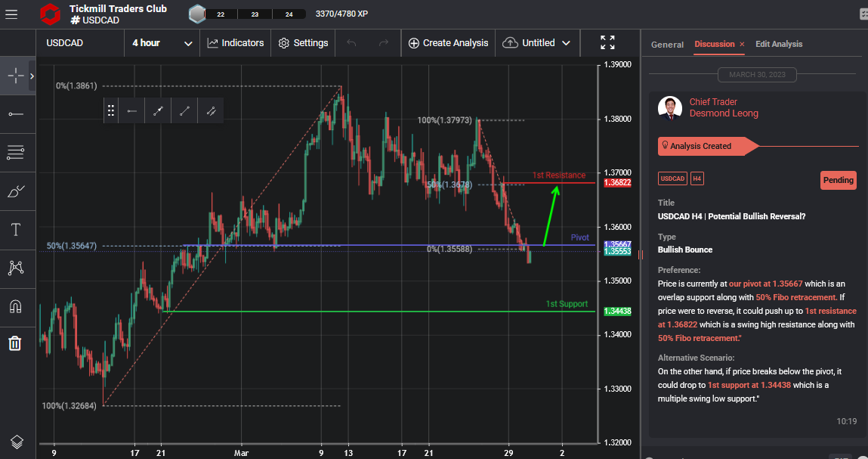Click the Analysis Created banner

707,147
